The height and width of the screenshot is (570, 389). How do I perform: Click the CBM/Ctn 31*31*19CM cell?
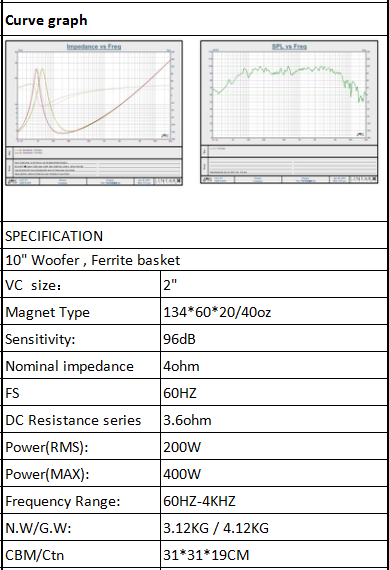[274, 554]
